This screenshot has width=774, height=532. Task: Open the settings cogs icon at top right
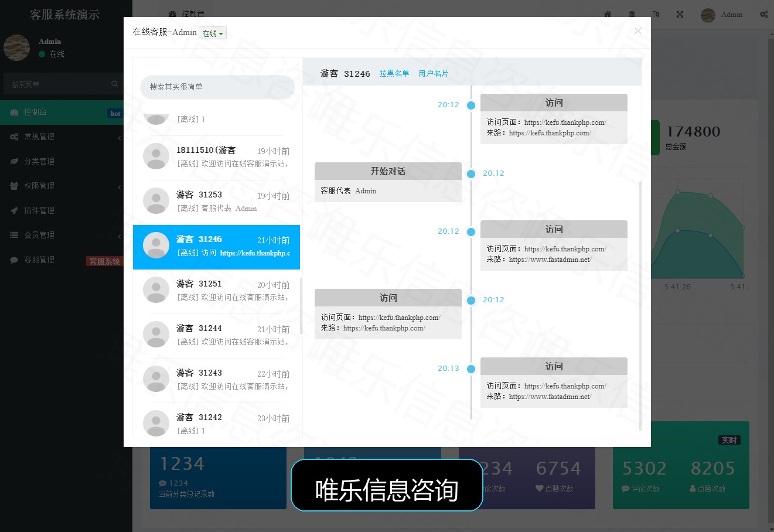click(x=764, y=15)
